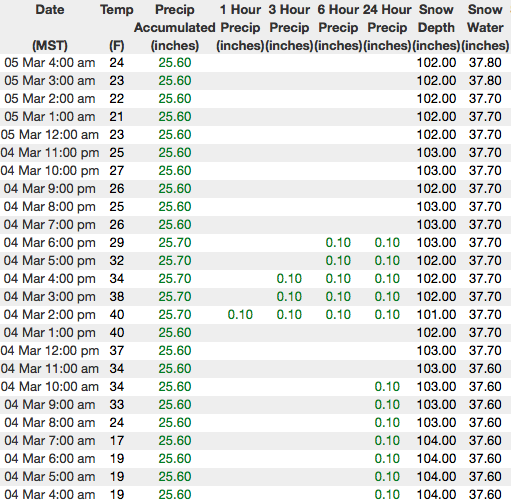The width and height of the screenshot is (511, 504).
Task: Click the 04 Mar 7:00 am temperature 17
Action: 117,441
